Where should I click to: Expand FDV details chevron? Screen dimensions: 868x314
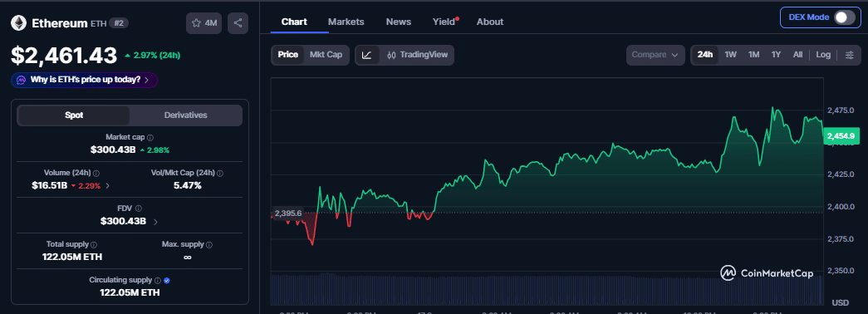pyautogui.click(x=155, y=222)
